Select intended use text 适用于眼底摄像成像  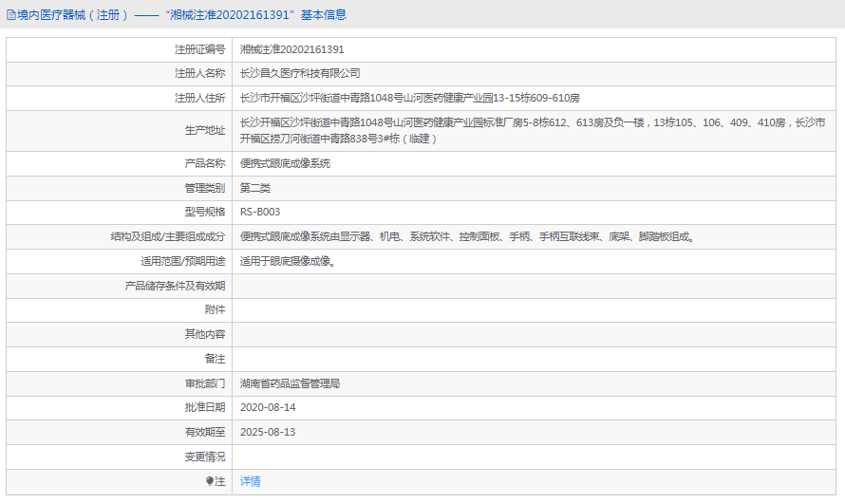[x=288, y=262]
